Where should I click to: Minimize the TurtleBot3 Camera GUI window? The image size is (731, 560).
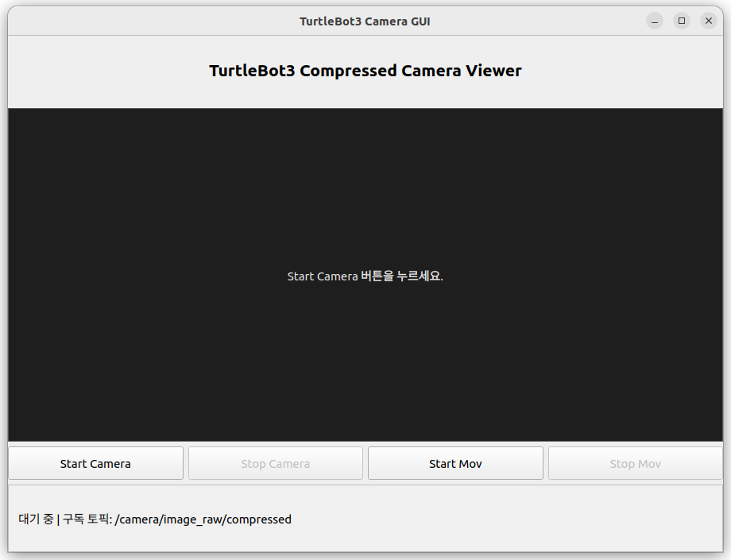pos(655,21)
